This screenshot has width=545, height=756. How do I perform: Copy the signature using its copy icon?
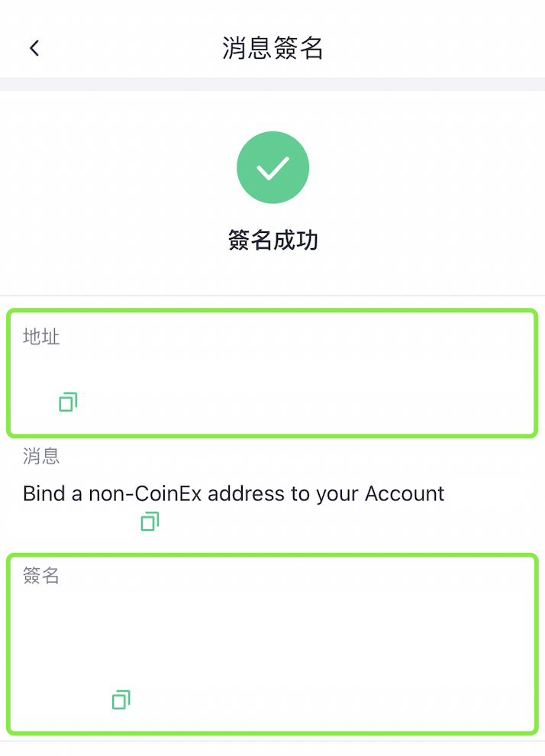(x=121, y=699)
